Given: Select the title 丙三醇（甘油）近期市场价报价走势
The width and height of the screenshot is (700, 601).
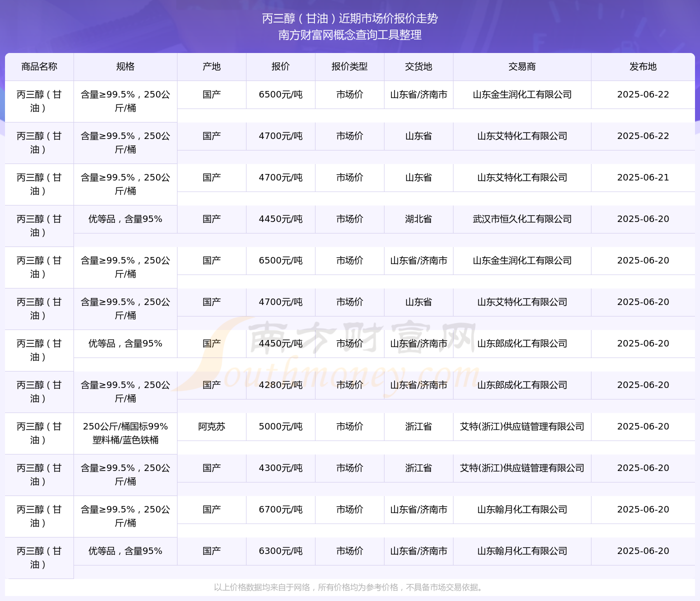Looking at the screenshot, I should [350, 18].
